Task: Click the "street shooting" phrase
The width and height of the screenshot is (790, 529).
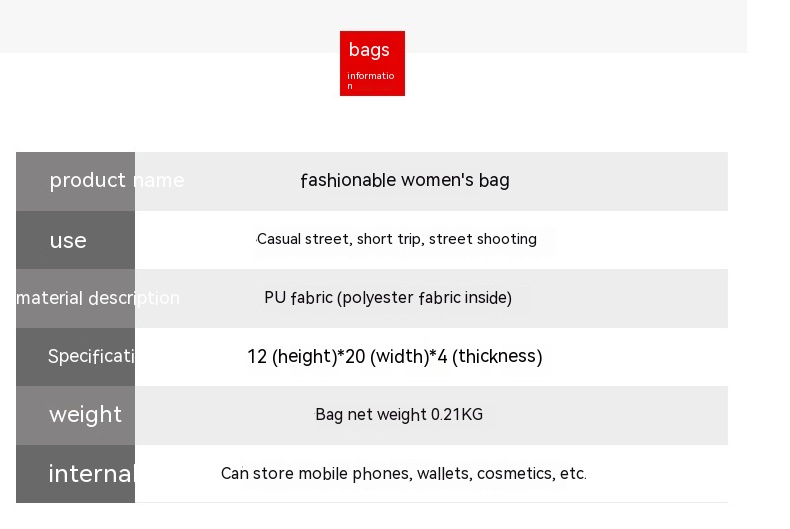Action: (483, 239)
